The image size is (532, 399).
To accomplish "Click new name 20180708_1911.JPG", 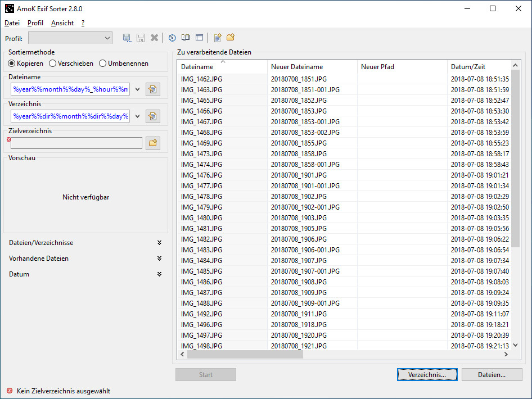I will pyautogui.click(x=299, y=314).
